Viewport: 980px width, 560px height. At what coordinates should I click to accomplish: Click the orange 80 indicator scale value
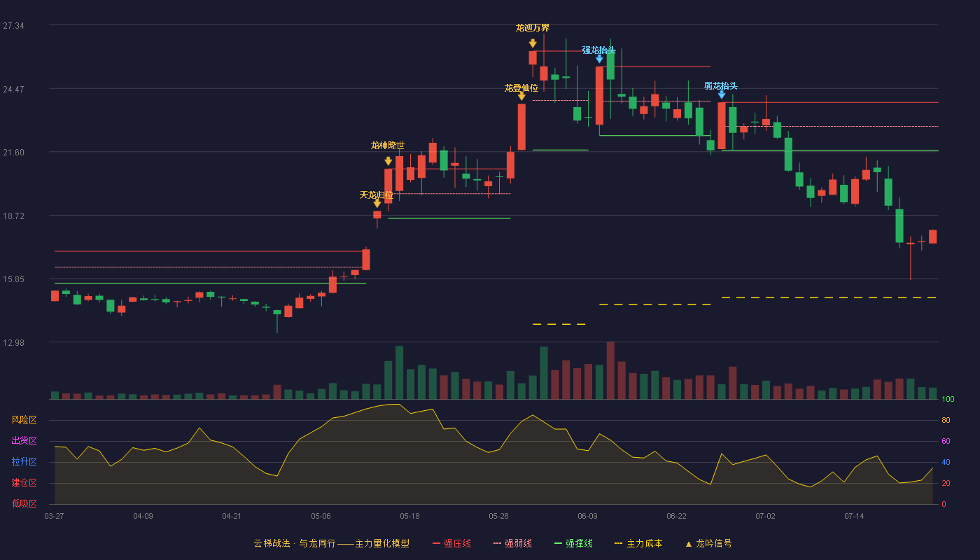point(946,421)
